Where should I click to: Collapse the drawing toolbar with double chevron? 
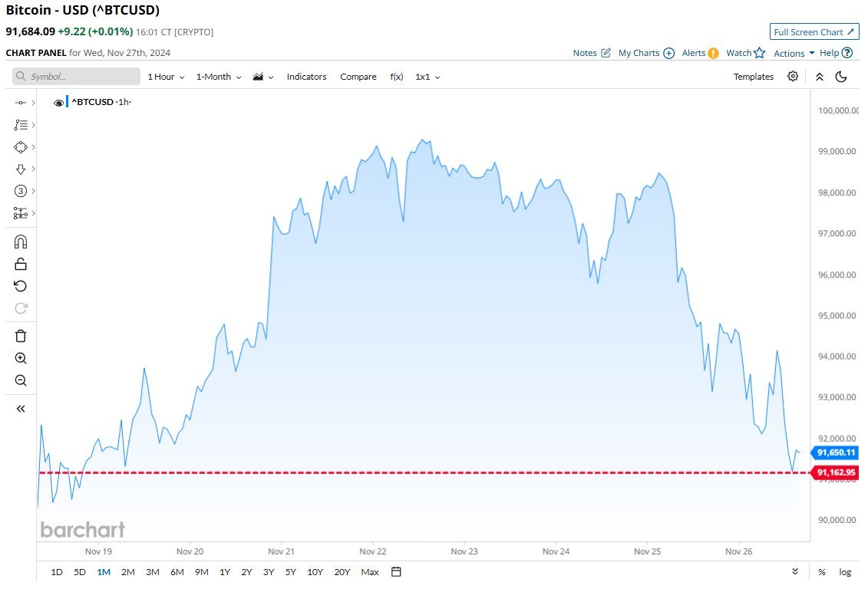[21, 409]
